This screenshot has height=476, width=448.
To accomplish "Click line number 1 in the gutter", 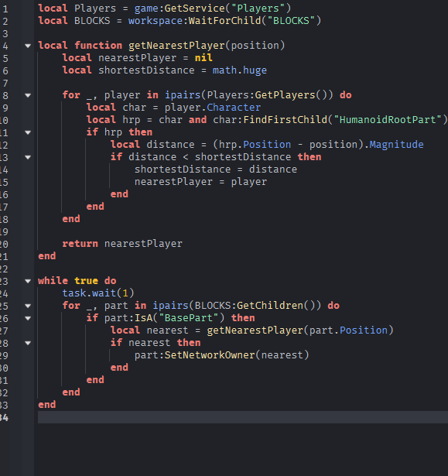I will 5,9.
